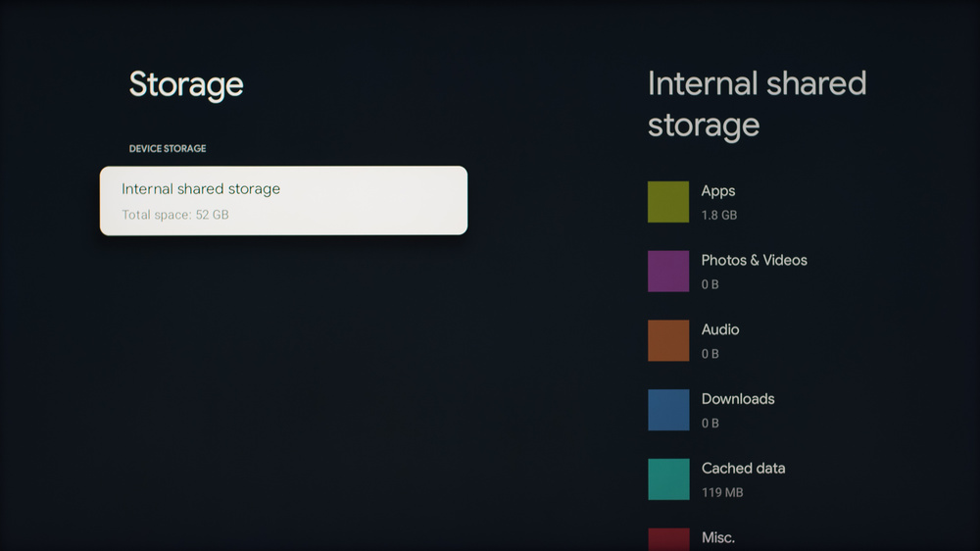The width and height of the screenshot is (980, 551).
Task: Click the blue Downloads color square
Action: coord(668,410)
